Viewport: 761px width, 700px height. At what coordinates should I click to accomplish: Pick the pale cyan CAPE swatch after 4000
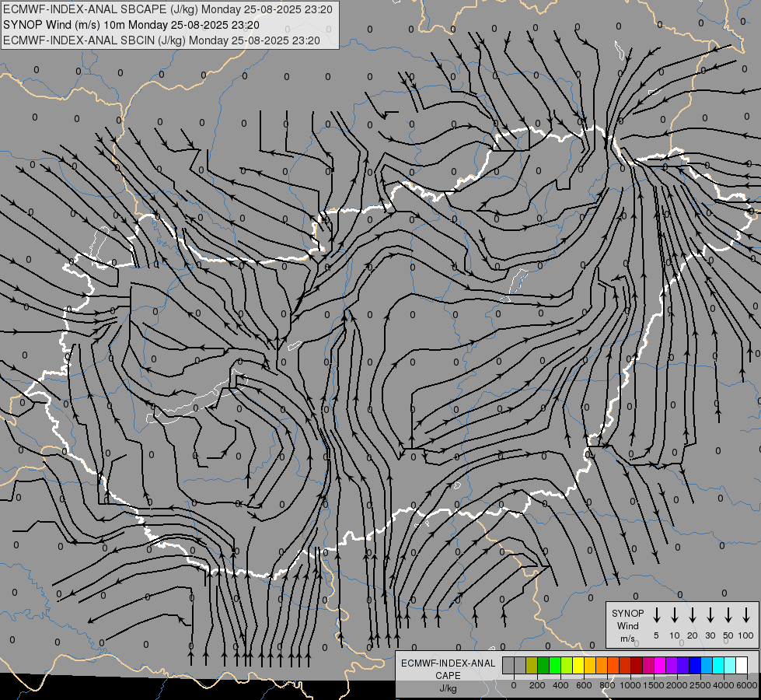730,665
